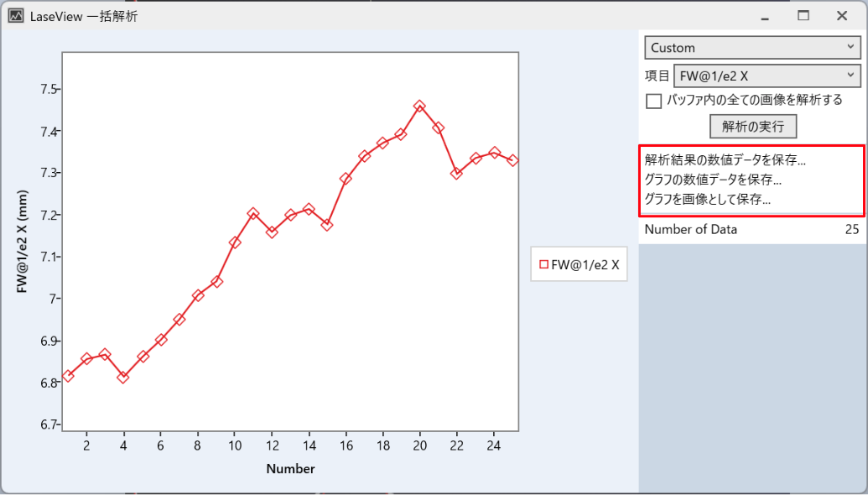
Task: Click the Number x-axis title
Action: tap(290, 469)
